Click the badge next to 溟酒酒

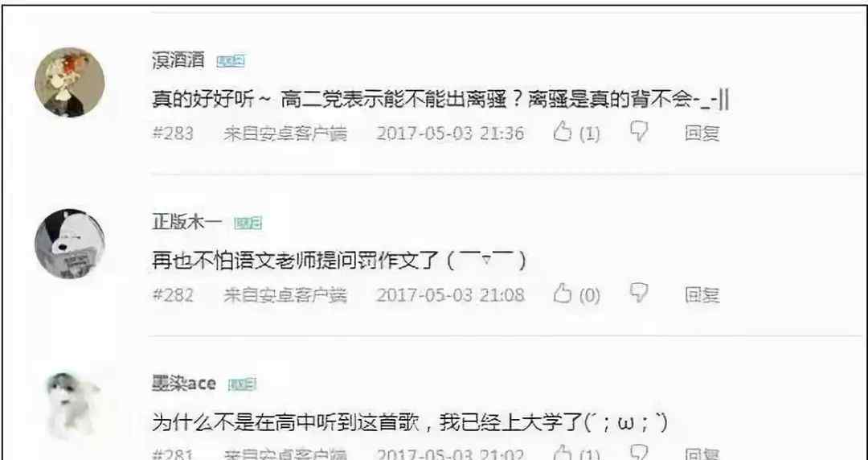231,61
